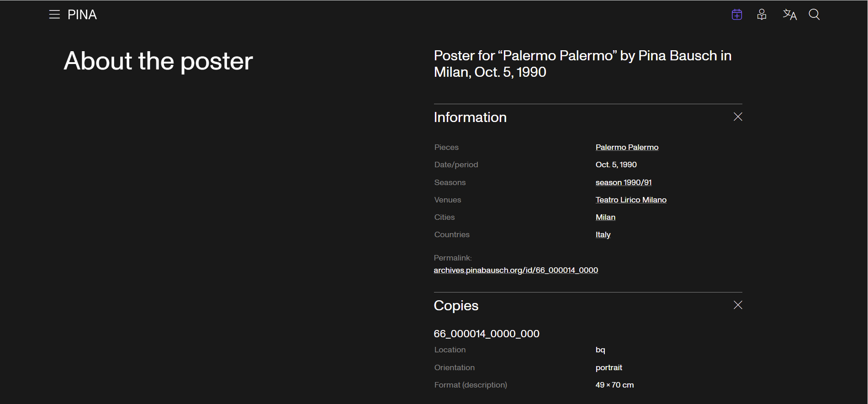
Task: Open the Teatro Lirico Milano venue link
Action: (x=630, y=200)
